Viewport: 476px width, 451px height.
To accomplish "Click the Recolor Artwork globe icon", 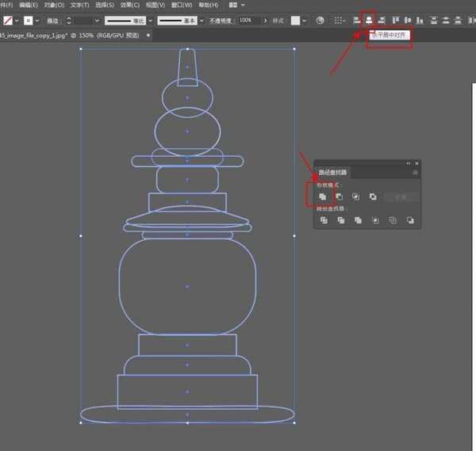I will pyautogui.click(x=319, y=20).
